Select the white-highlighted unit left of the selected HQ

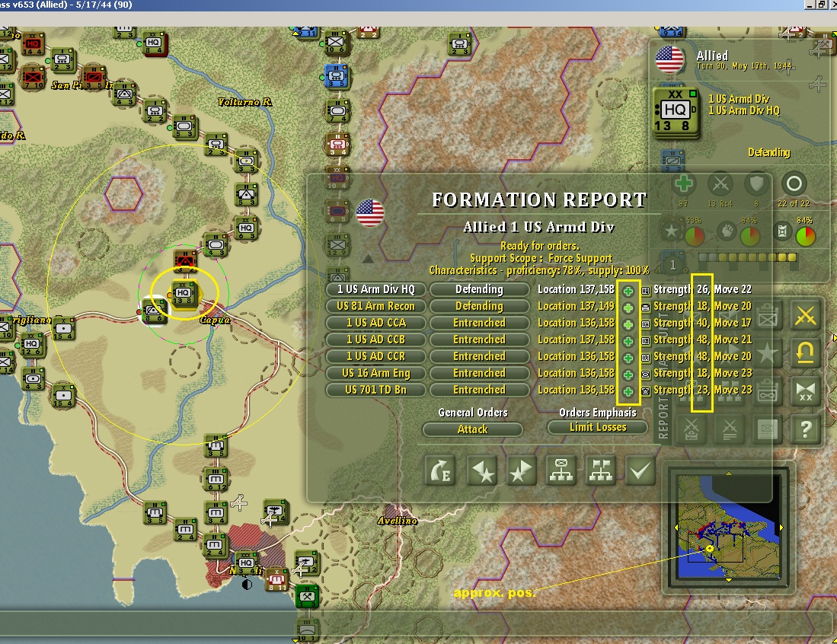153,311
